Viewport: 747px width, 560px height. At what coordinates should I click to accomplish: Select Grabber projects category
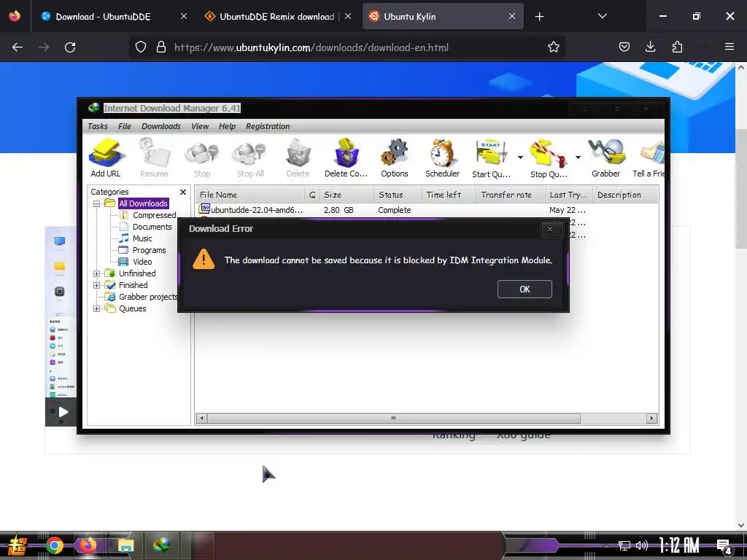147,297
